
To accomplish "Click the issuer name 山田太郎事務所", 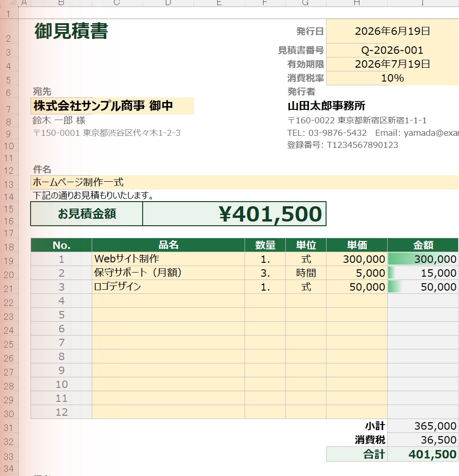I will pos(327,106).
